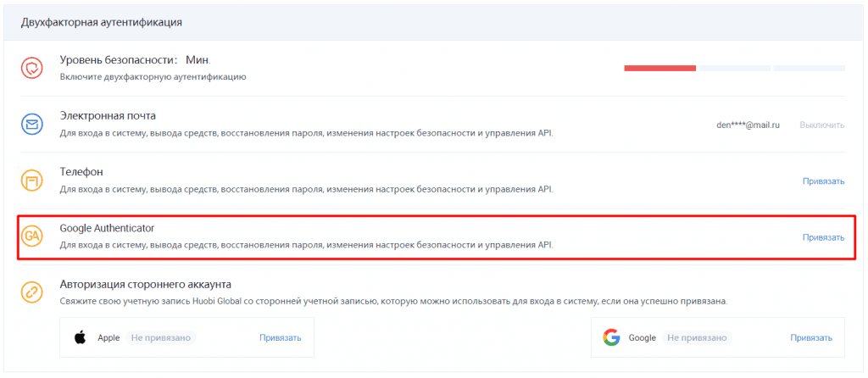This screenshot has width=868, height=378.
Task: Click the red security level shield icon
Action: pos(32,68)
